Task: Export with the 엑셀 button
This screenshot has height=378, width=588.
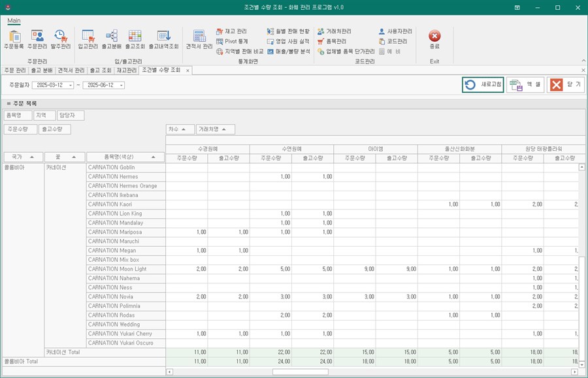Action: 525,85
